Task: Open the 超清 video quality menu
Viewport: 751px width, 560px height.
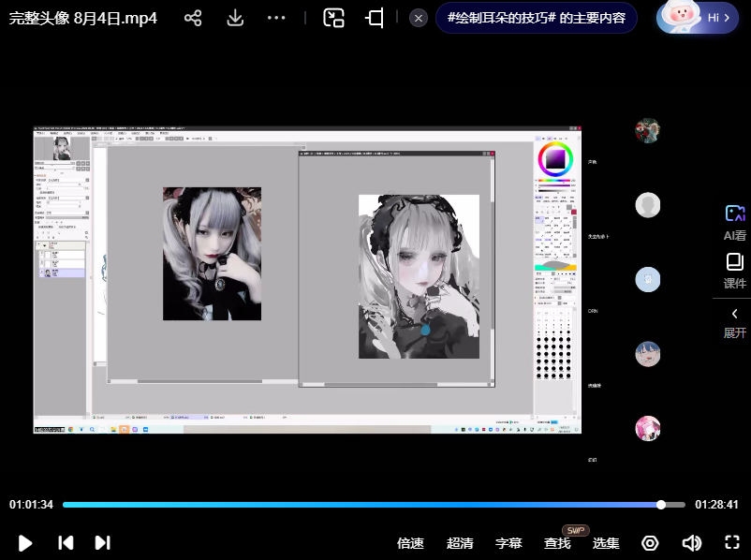Action: point(460,543)
